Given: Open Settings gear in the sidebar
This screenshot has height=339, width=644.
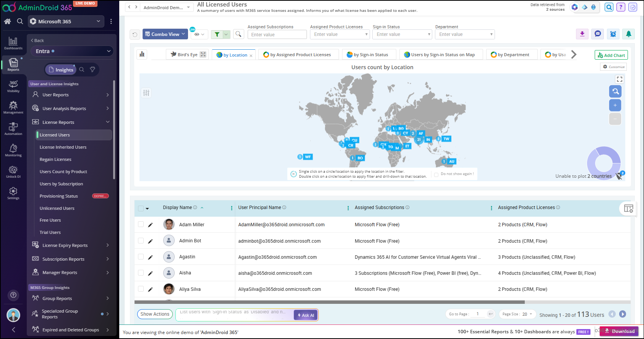Looking at the screenshot, I should click(13, 193).
